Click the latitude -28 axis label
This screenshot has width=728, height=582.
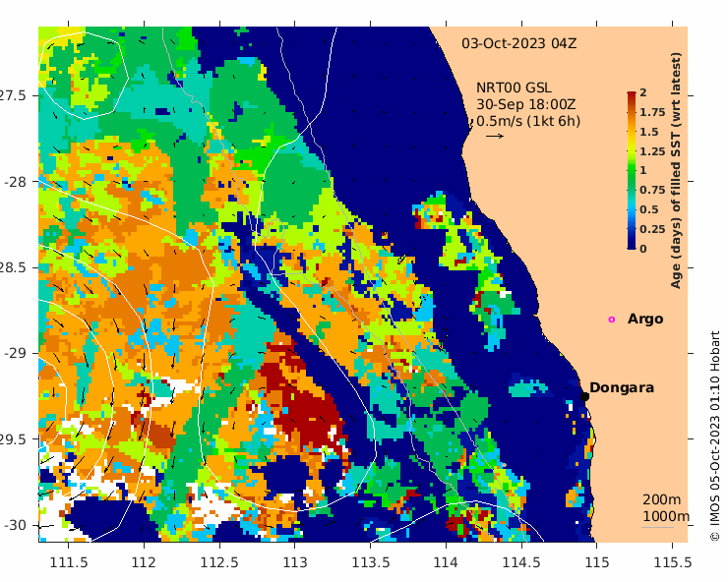(x=15, y=182)
